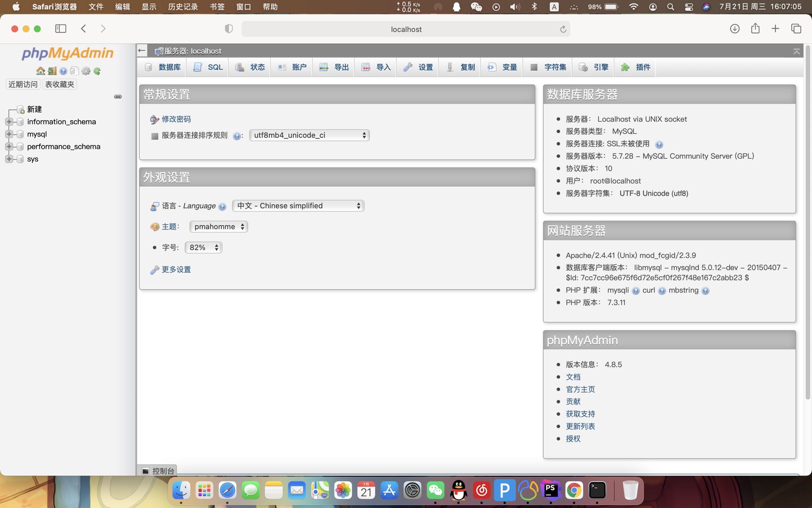Open the 字符集 tab
Screen dimensions: 812x508
[x=548, y=67]
